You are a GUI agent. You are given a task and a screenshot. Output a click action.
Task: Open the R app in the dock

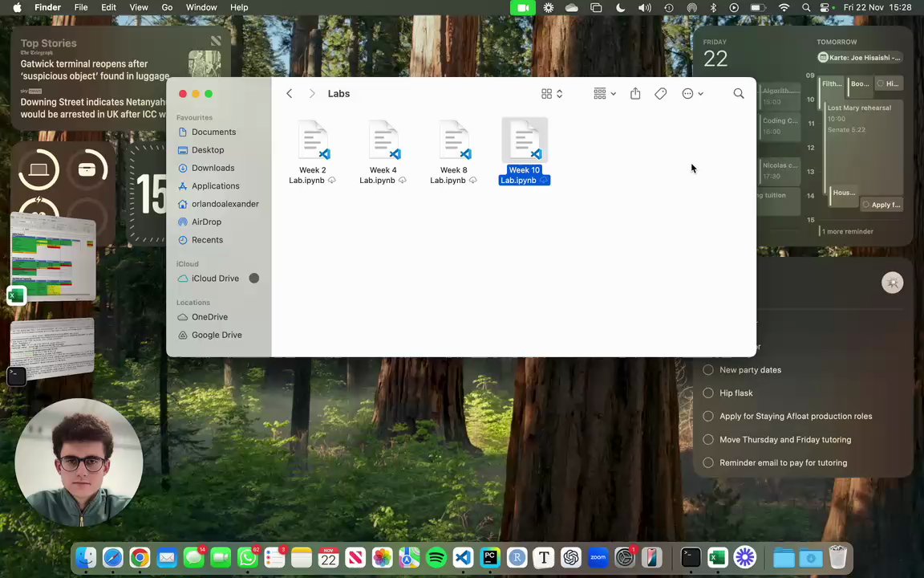pos(517,557)
